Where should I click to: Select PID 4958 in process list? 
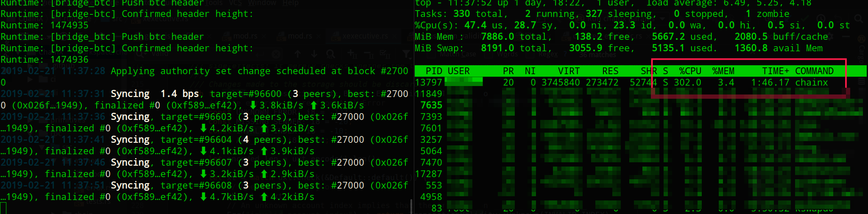click(x=431, y=197)
